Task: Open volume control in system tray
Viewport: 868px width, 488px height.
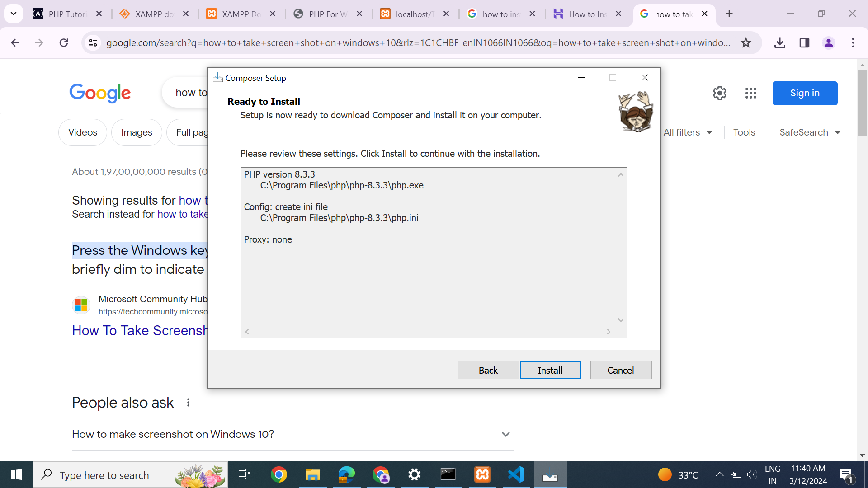Action: pyautogui.click(x=752, y=474)
